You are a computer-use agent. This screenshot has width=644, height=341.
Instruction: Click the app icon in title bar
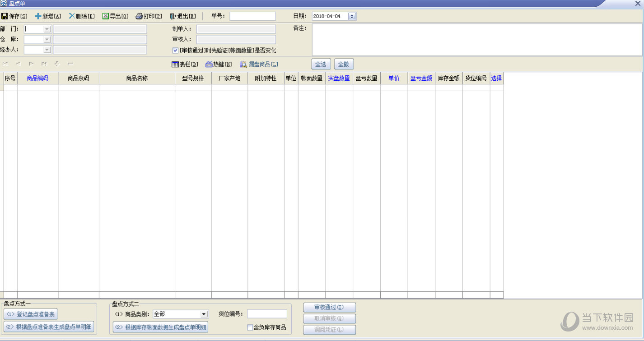tap(4, 3)
